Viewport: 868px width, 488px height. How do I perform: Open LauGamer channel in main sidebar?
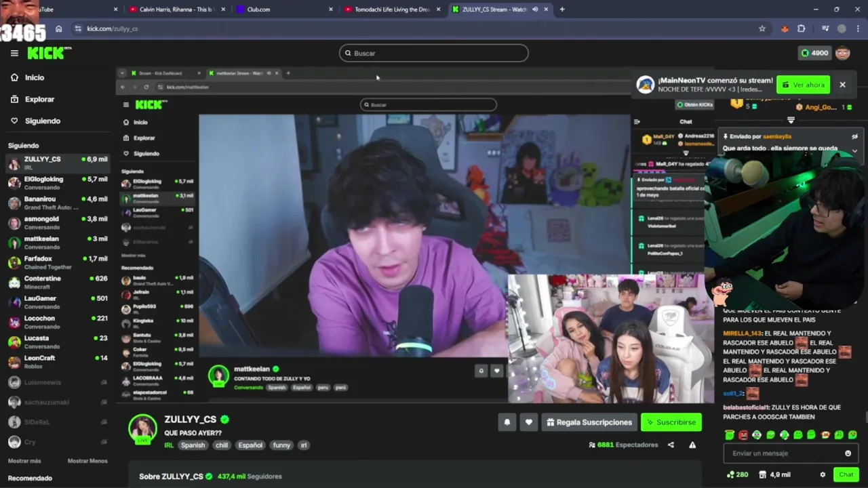pyautogui.click(x=58, y=302)
